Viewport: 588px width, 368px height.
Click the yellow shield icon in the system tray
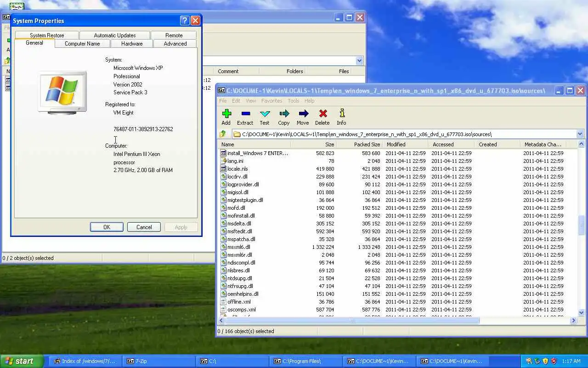(x=545, y=361)
